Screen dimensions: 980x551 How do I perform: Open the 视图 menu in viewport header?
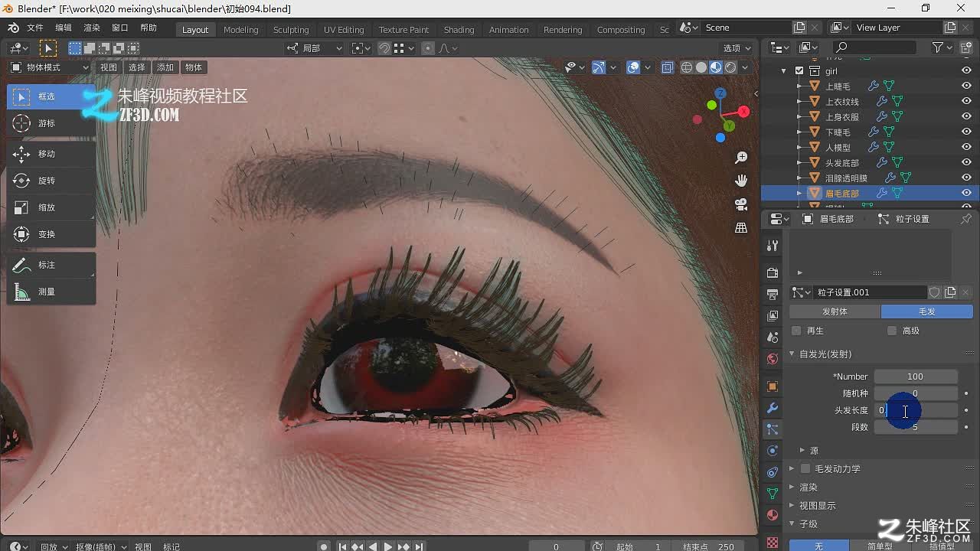pyautogui.click(x=109, y=67)
